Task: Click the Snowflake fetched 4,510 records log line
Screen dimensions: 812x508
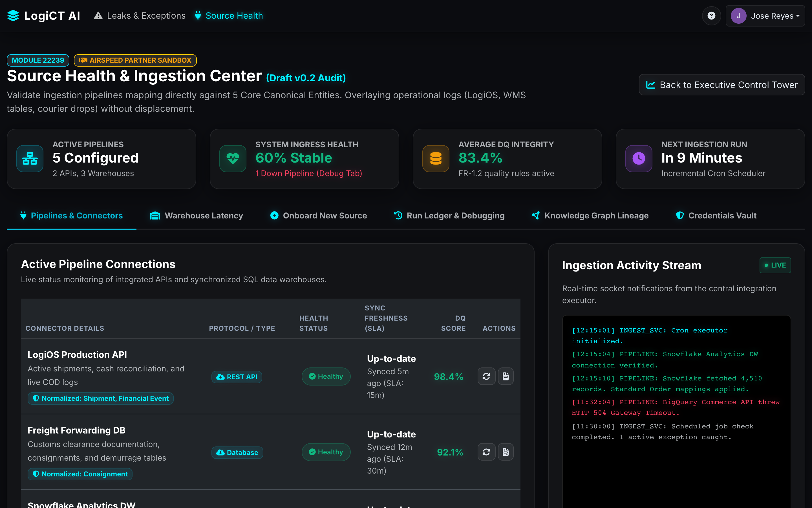Action: (667, 383)
